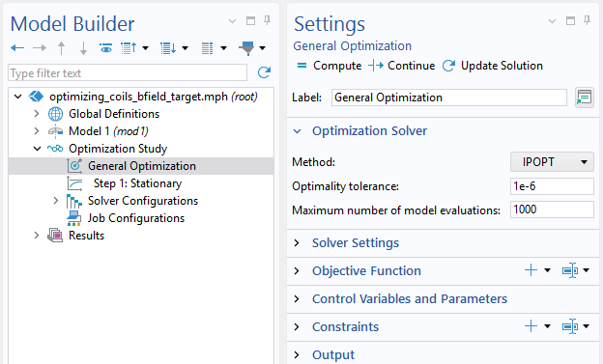
Task: Click the Step 1 Stationary icon
Action: click(x=74, y=183)
